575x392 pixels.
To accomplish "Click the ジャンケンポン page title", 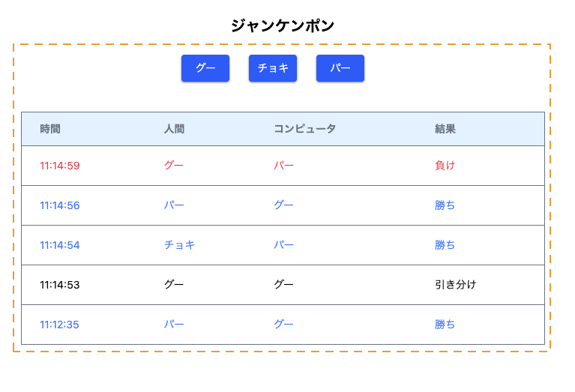I will (x=283, y=25).
